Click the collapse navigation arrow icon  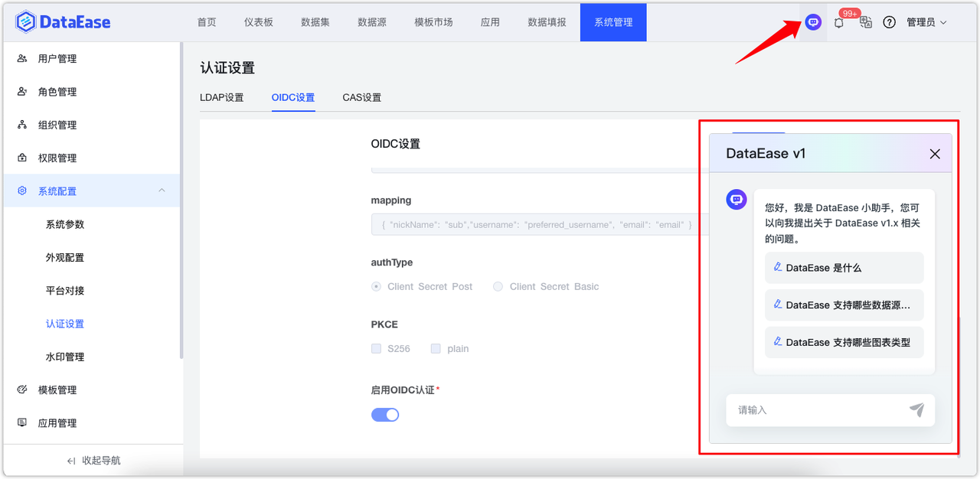point(71,461)
